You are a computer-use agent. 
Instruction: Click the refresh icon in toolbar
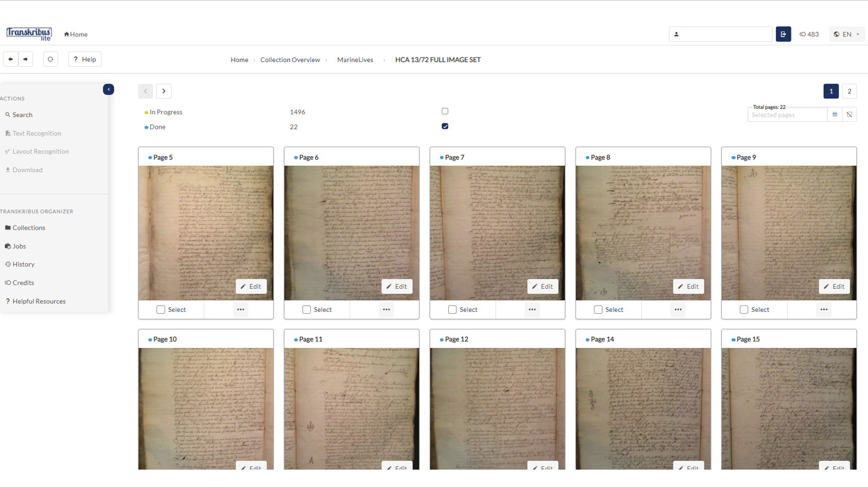[x=50, y=59]
